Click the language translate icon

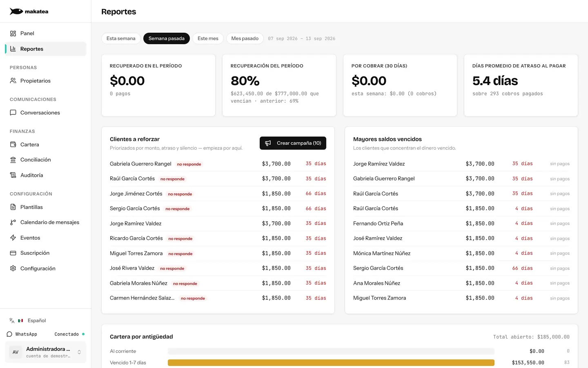pos(12,321)
